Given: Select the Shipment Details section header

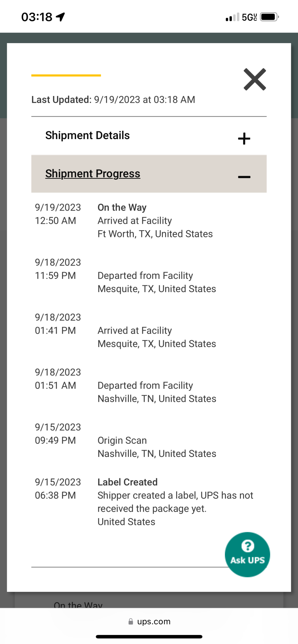Looking at the screenshot, I should pos(149,136).
